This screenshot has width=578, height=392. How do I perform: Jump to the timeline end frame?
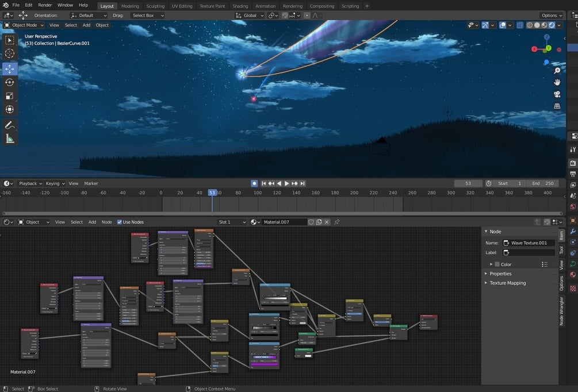click(303, 183)
